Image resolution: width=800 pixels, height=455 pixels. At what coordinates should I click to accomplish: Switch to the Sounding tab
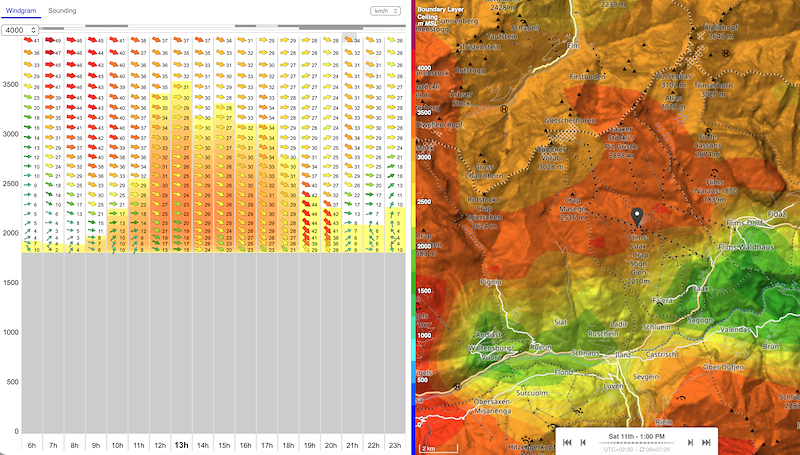click(x=62, y=10)
